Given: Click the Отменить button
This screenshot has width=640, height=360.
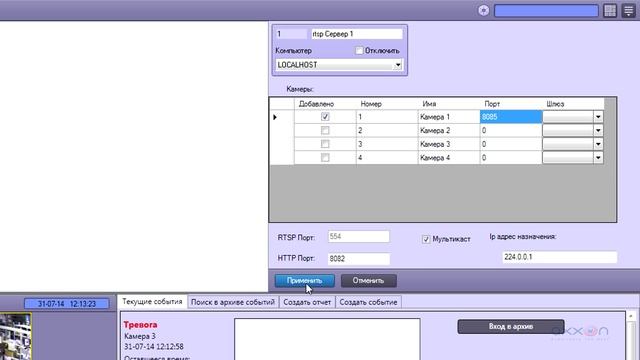Looking at the screenshot, I should click(368, 280).
